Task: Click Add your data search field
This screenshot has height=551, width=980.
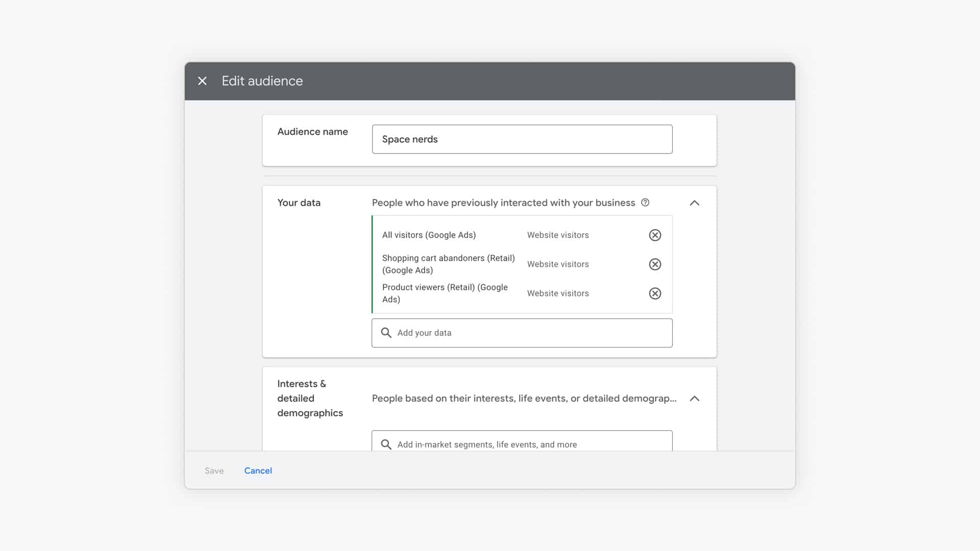Action: click(x=522, y=332)
